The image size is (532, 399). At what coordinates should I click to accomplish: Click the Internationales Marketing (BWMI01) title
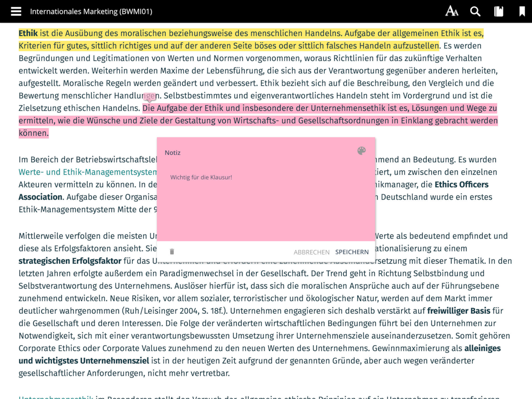click(x=91, y=11)
